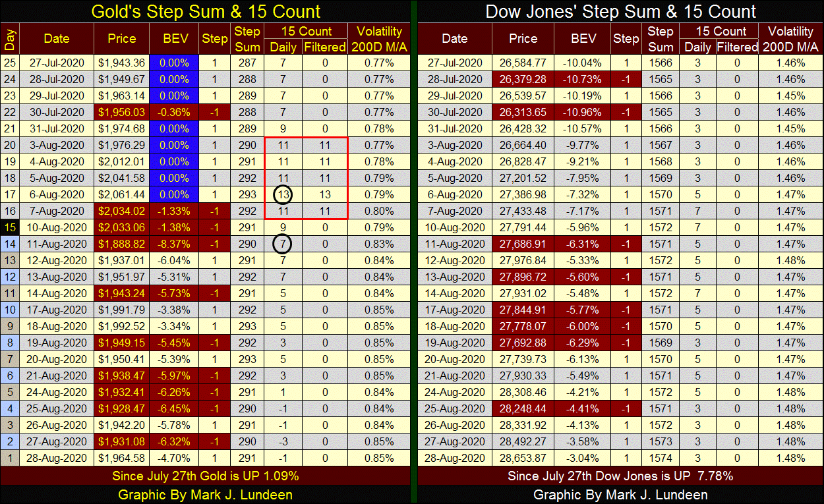Select Gold BEV value -0.36%
Viewport: 824px width, 504px height.
pos(175,113)
